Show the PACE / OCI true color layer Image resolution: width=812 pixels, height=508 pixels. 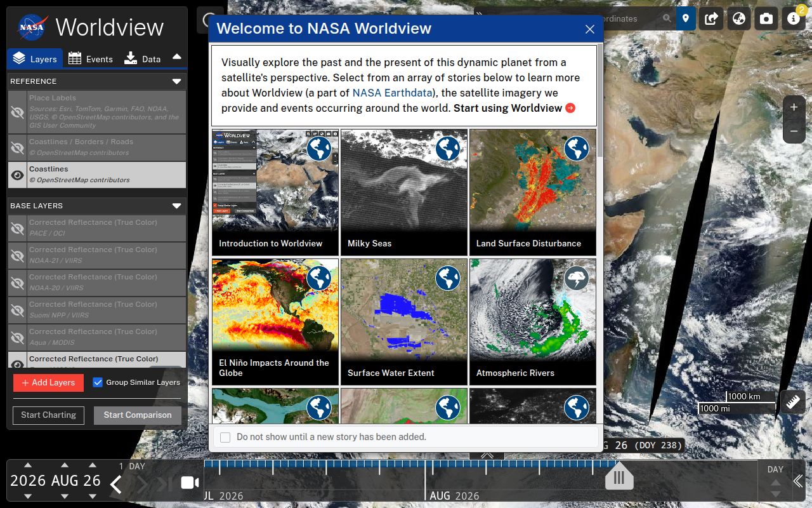point(18,229)
